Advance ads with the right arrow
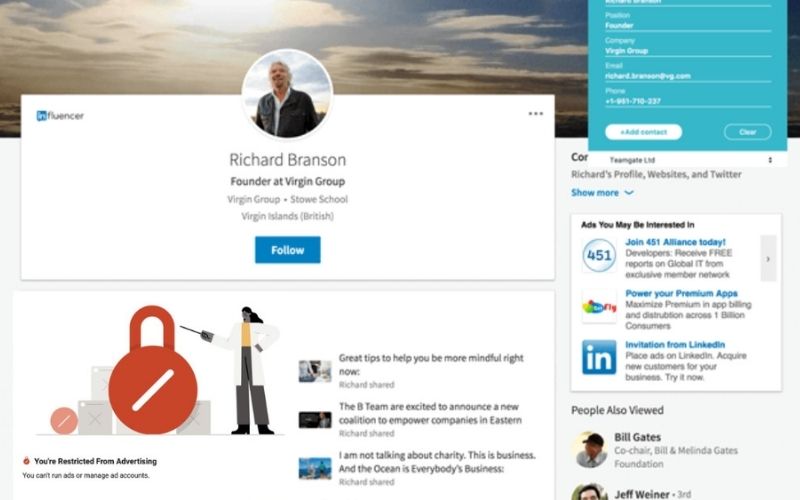 pyautogui.click(x=768, y=258)
